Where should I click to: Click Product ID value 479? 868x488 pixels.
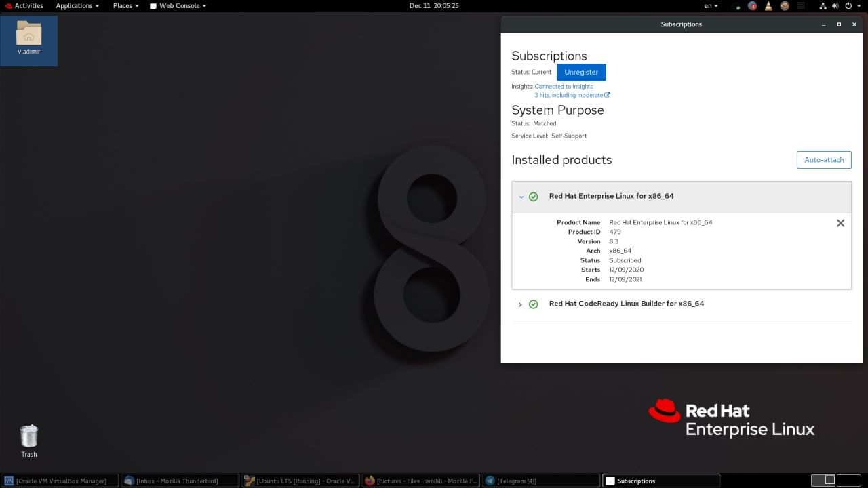click(615, 232)
